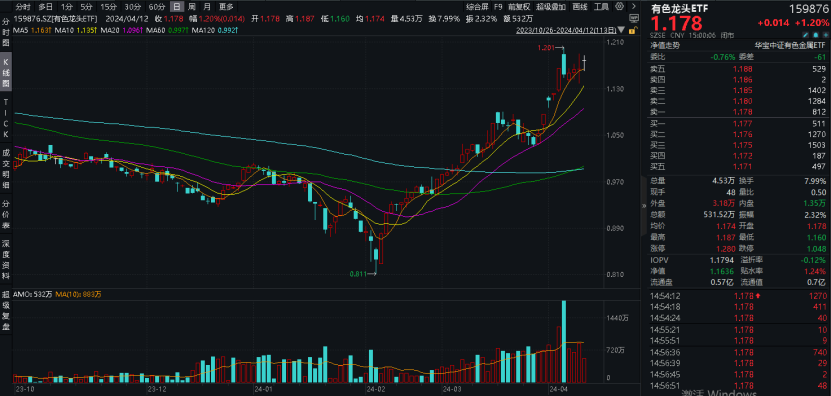Viewport: 831px width, 396px height.
Task: Click the forward chevron icon beside settings gear
Action: point(634,6)
